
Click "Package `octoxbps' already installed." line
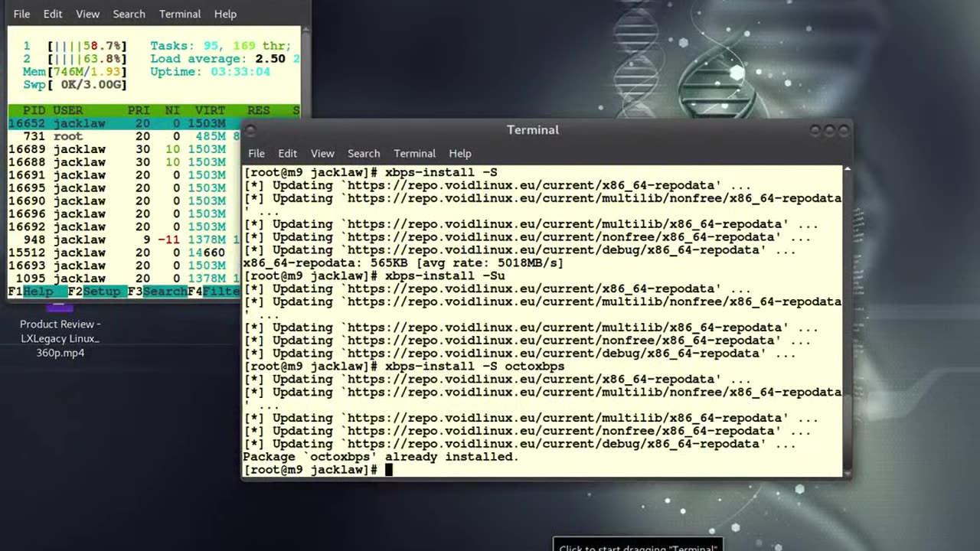pyautogui.click(x=381, y=457)
